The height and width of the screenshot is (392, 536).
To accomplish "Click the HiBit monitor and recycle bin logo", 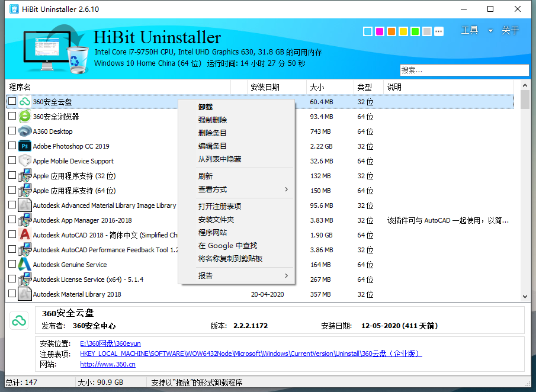I will (56, 49).
